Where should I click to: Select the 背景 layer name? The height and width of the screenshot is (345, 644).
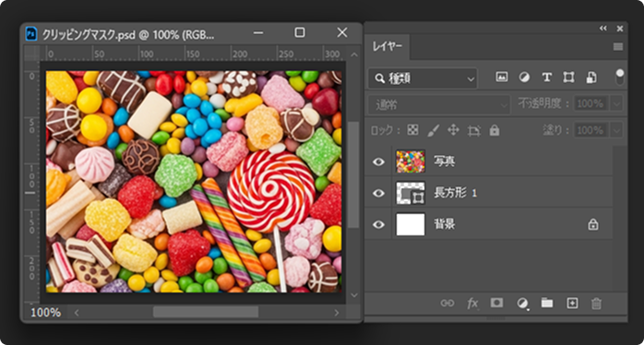(x=445, y=224)
